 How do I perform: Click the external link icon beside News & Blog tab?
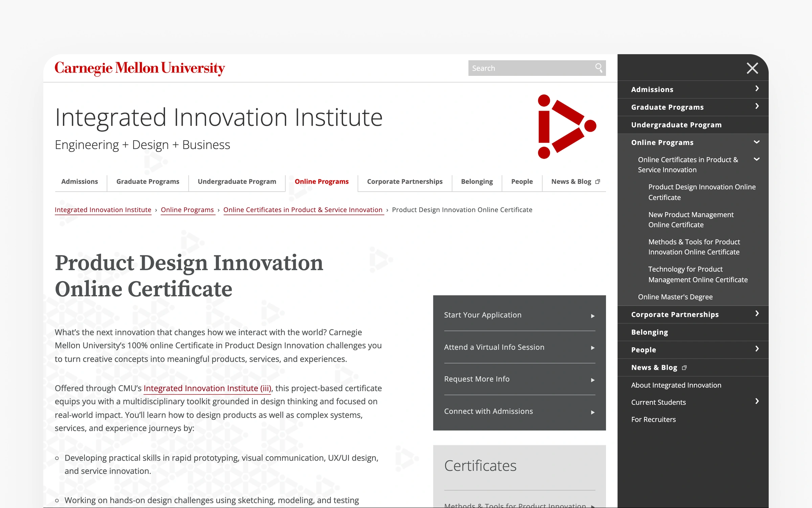pyautogui.click(x=597, y=182)
